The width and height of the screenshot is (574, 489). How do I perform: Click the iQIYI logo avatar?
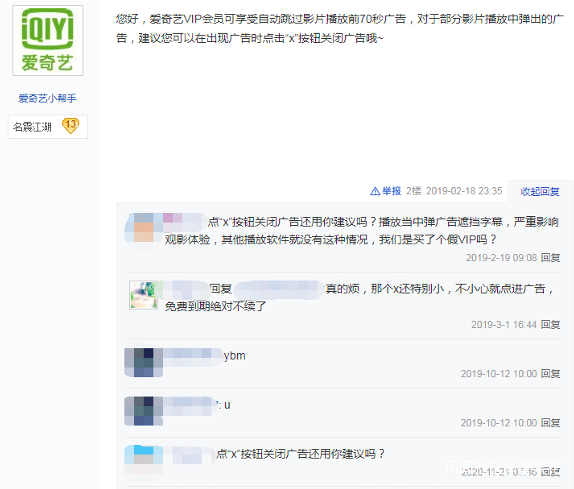click(x=48, y=40)
